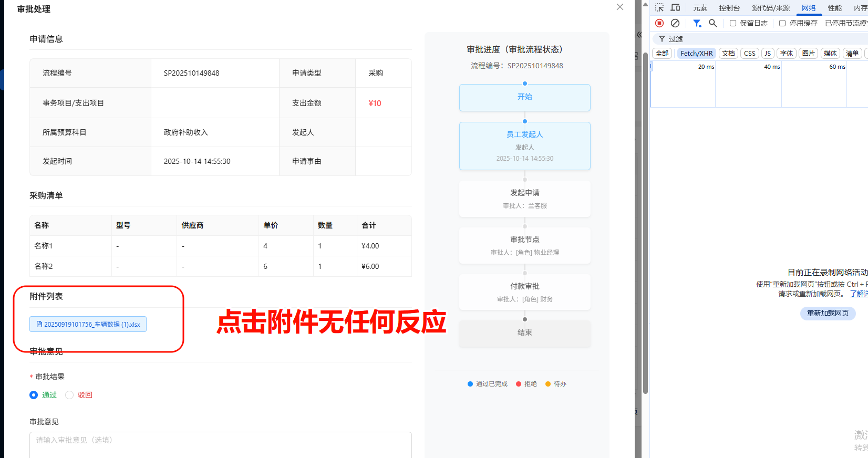Select the 驳回 radio option
This screenshot has height=458, width=868.
pyautogui.click(x=69, y=395)
